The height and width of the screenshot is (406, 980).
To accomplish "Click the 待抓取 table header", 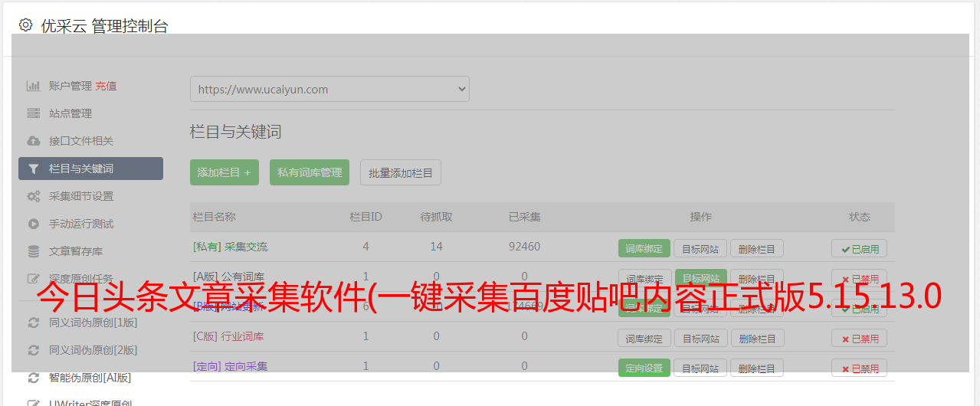I will [x=436, y=217].
